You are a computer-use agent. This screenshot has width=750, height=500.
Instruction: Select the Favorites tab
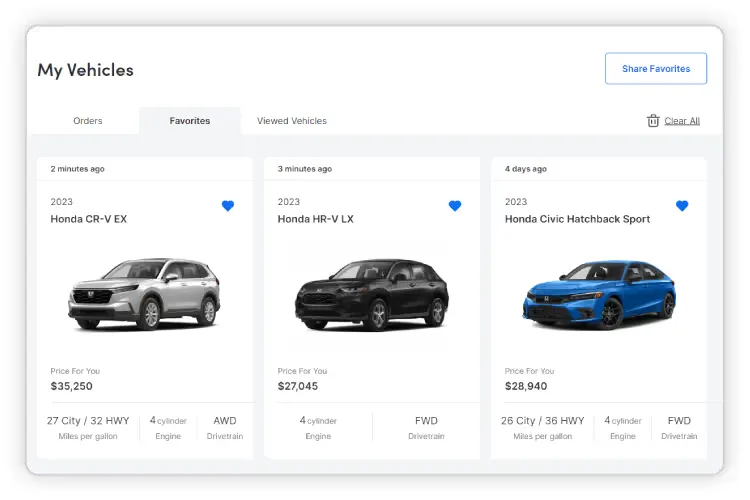[x=189, y=121]
